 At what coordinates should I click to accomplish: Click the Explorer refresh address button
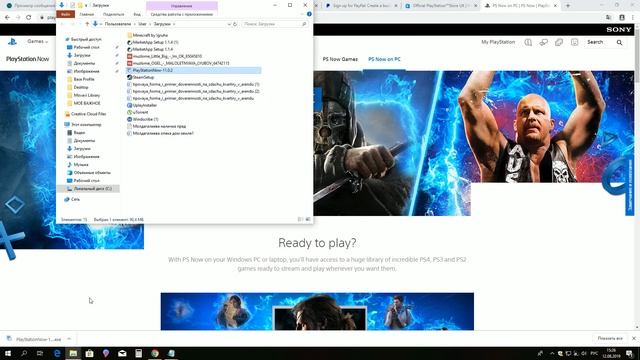tap(235, 24)
